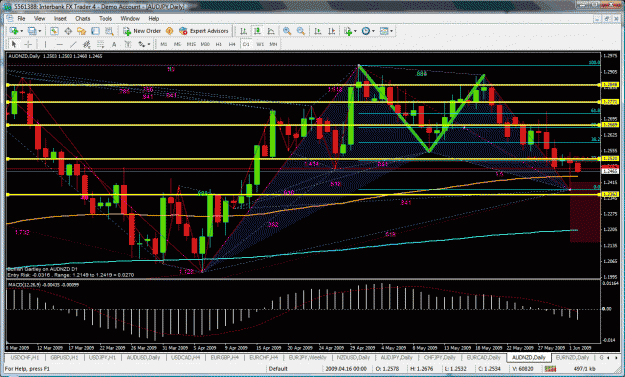Image resolution: width=625 pixels, height=377 pixels.
Task: Switch chart to Bar Chart mode
Action: click(x=243, y=31)
